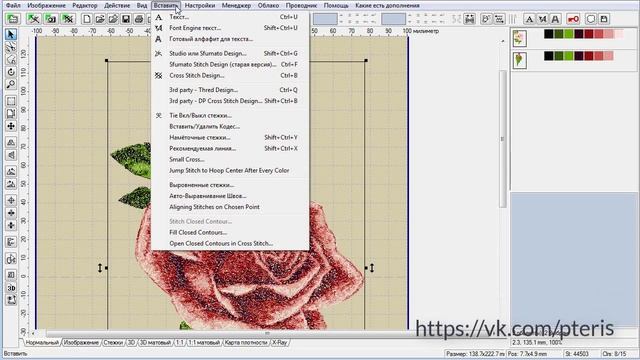Choose Cross Stitch Design... entry

pos(230,76)
